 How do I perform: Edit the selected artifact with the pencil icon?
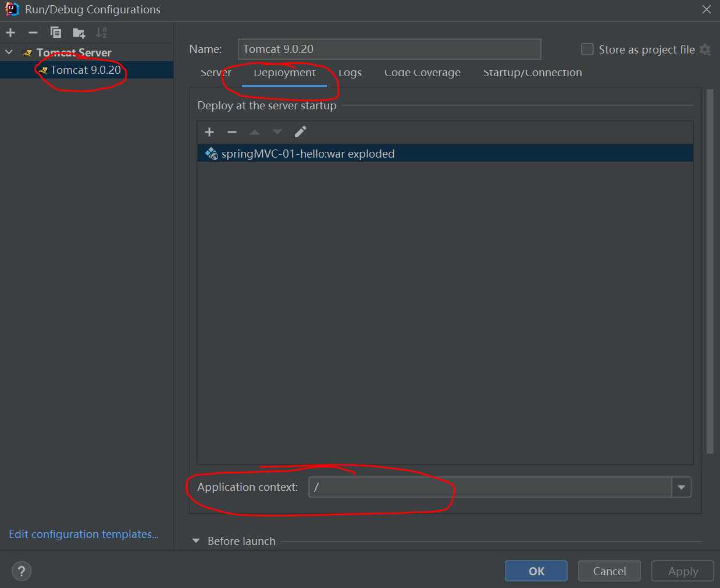(300, 132)
